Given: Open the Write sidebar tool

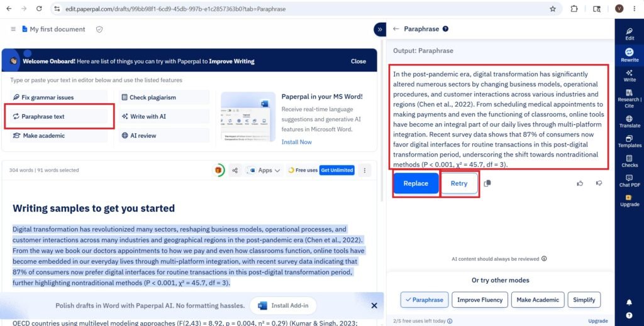Looking at the screenshot, I should 629,75.
